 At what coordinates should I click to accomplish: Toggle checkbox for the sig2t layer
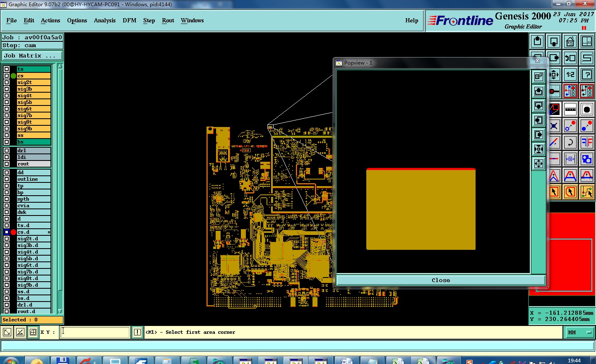tap(7, 82)
